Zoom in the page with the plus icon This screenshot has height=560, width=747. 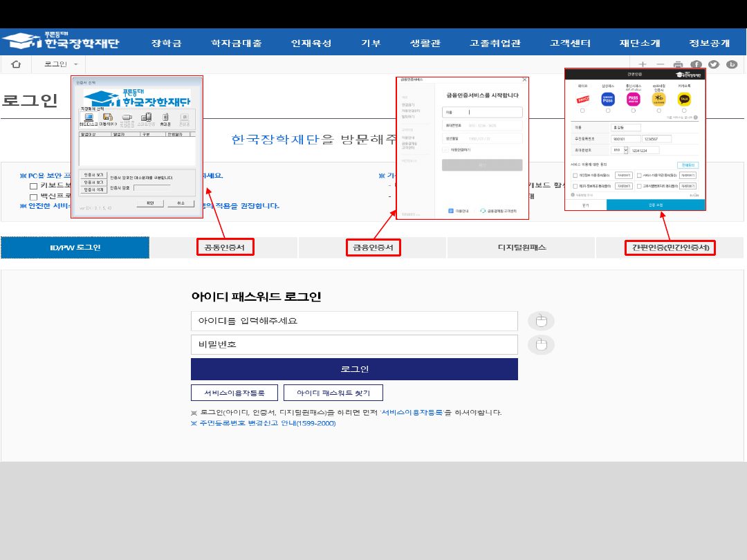pos(642,64)
